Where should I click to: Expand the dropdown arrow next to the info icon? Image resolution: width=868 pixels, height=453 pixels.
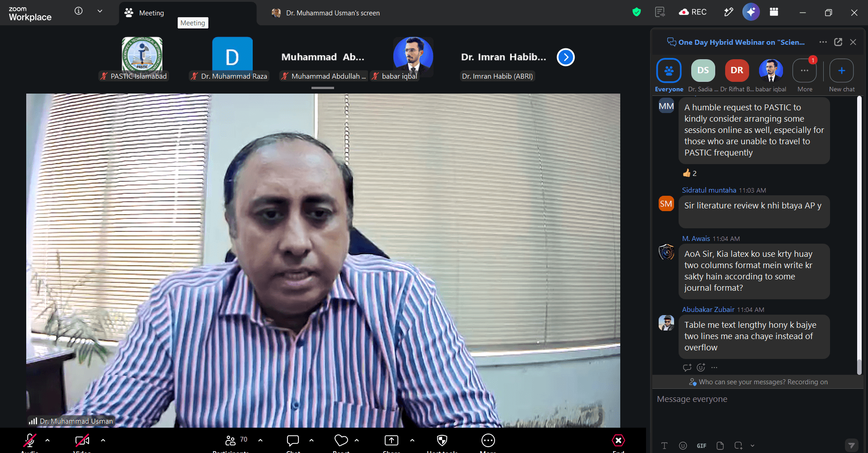point(100,11)
